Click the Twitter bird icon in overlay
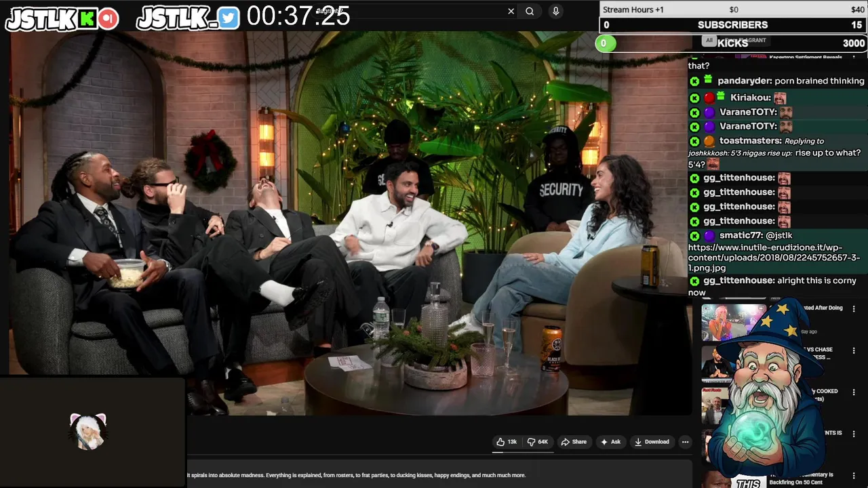 (229, 18)
